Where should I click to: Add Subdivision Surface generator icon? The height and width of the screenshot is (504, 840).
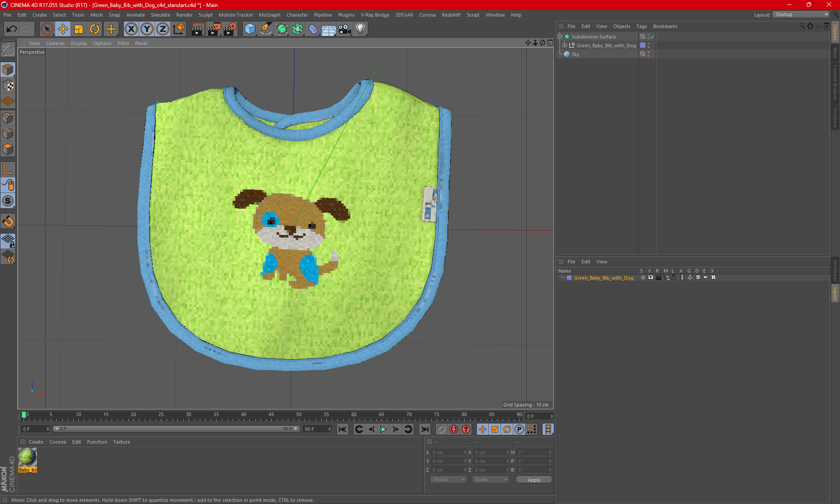coord(282,29)
